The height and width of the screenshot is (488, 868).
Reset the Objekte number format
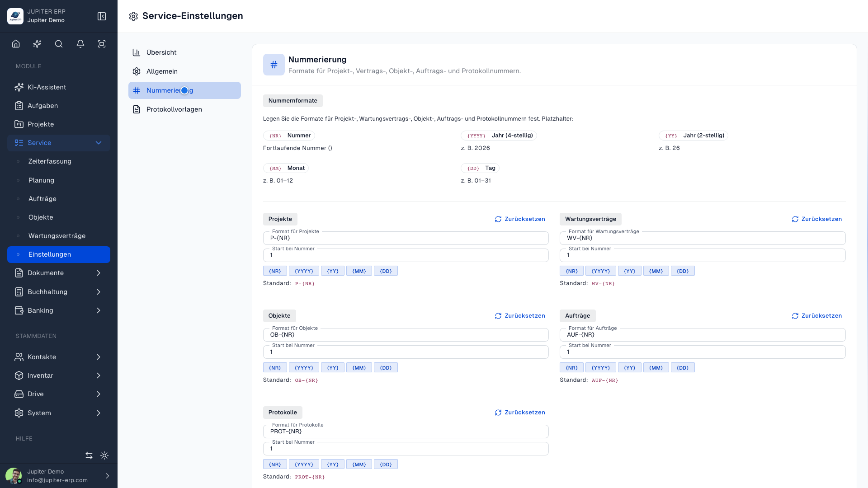tap(520, 316)
